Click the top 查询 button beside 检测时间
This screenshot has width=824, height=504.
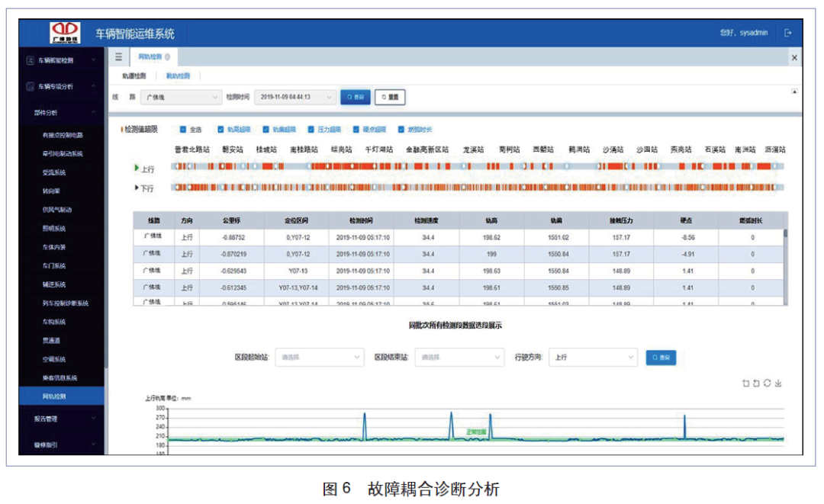pos(355,98)
